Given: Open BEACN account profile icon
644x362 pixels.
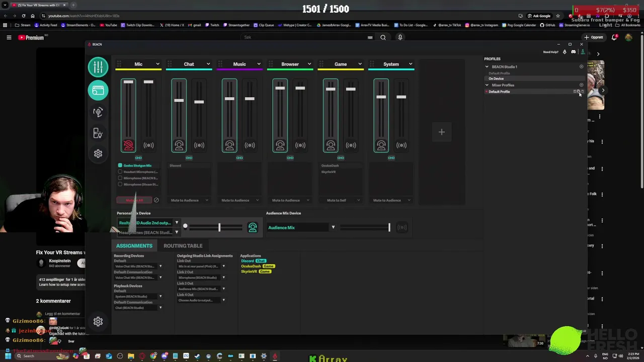Looking at the screenshot, I should tap(583, 52).
